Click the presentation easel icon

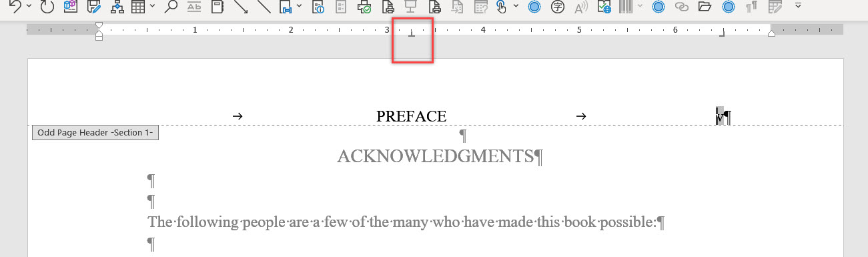click(x=411, y=7)
